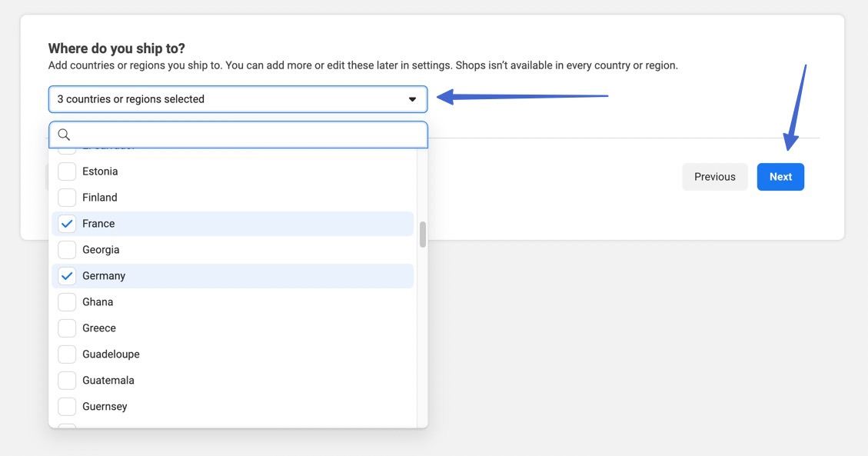Enable the Georgia checkbox
This screenshot has width=868, height=456.
coord(68,250)
